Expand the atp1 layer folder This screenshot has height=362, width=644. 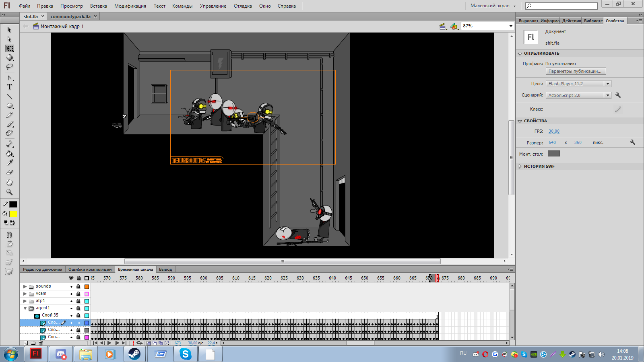(25, 301)
